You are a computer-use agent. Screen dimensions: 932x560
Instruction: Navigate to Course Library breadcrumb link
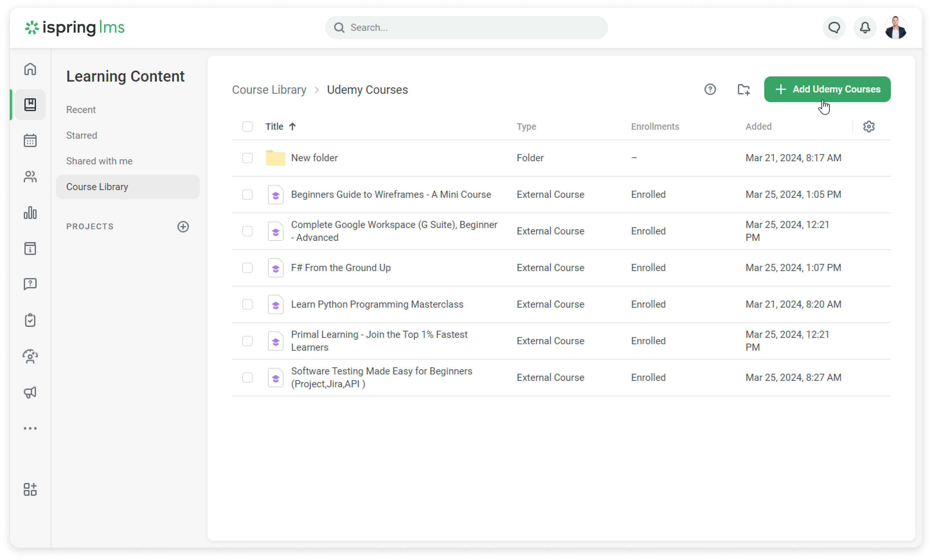269,90
